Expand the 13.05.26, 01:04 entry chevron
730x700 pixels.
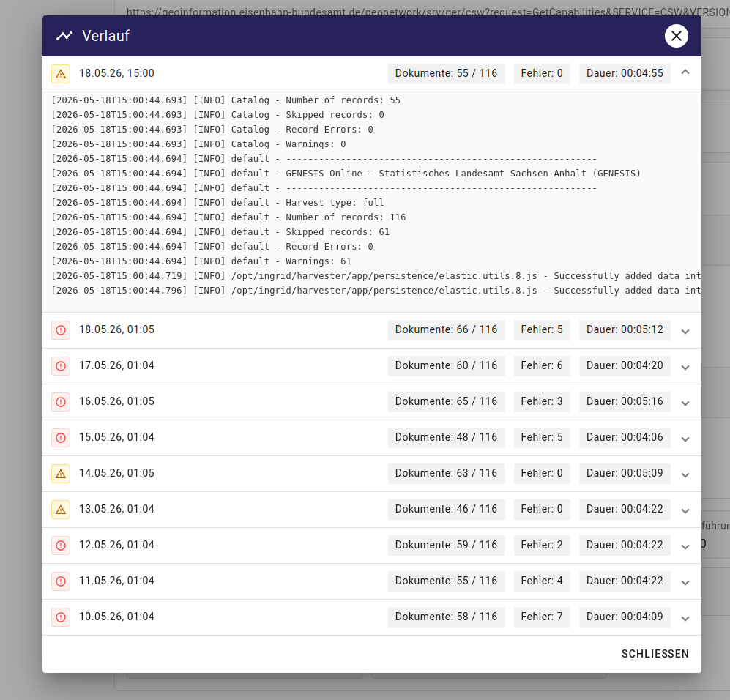[x=685, y=510]
